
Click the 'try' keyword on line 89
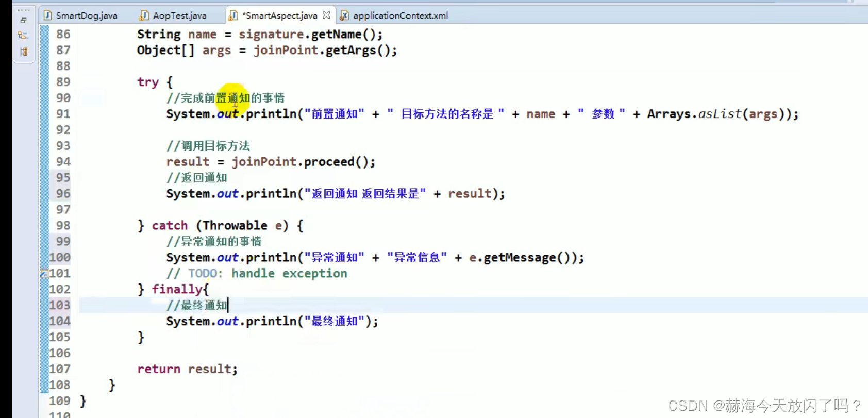148,82
